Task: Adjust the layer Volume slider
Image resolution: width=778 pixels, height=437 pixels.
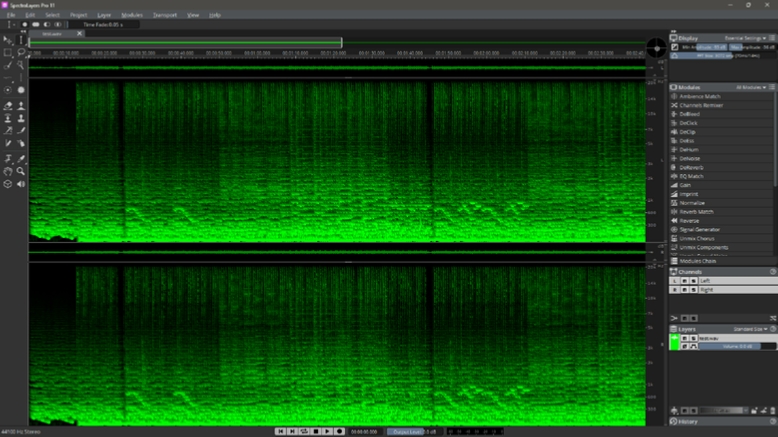Action: coord(735,346)
